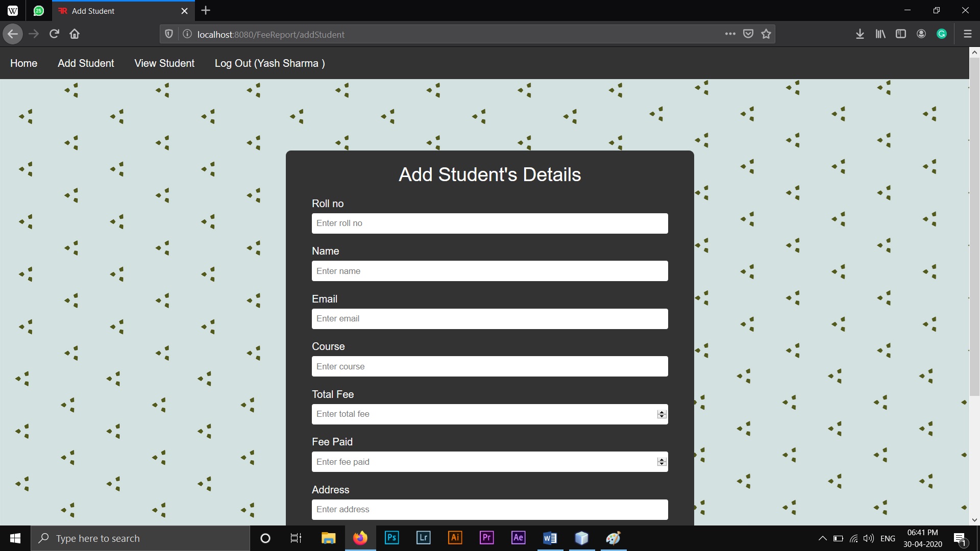Click the Total Fee spinner arrows
Viewport: 980px width, 551px height.
click(662, 414)
